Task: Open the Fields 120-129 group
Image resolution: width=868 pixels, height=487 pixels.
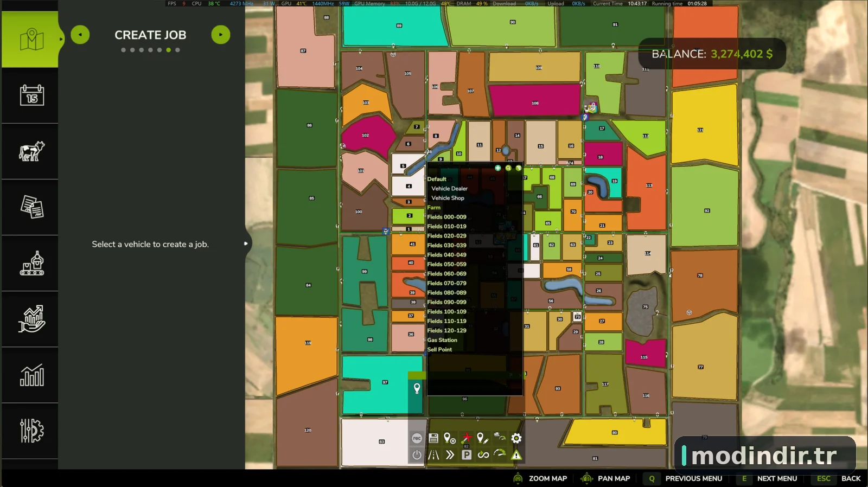Action: point(446,331)
